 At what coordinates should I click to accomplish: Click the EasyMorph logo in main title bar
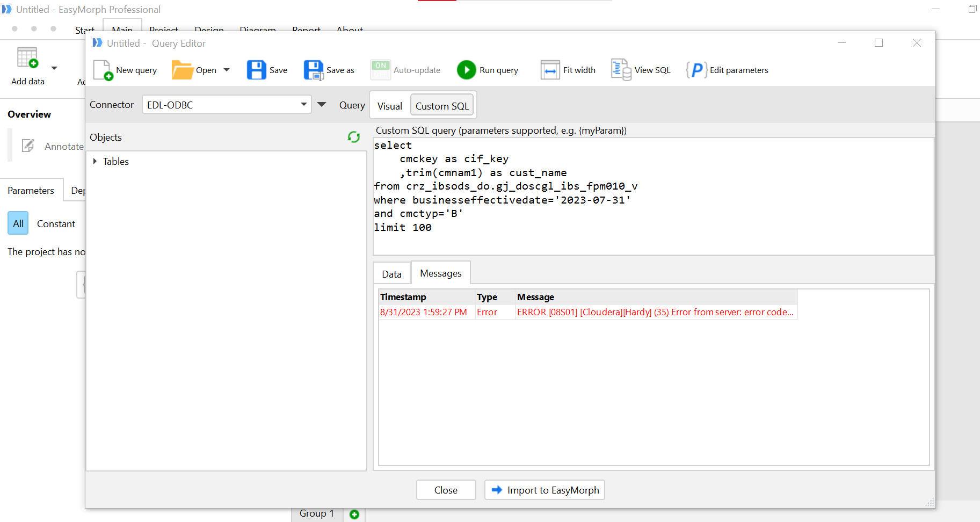[x=6, y=9]
